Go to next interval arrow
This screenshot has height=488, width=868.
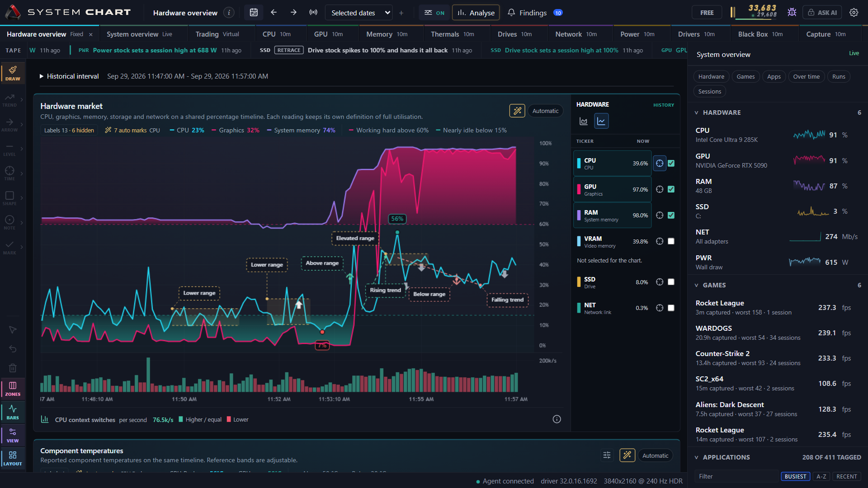[x=293, y=13]
